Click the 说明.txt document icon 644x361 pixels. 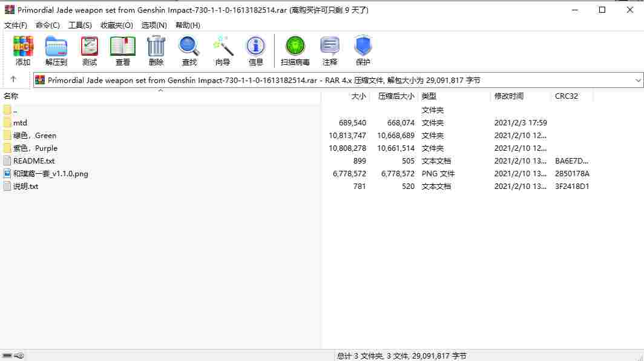click(x=7, y=187)
